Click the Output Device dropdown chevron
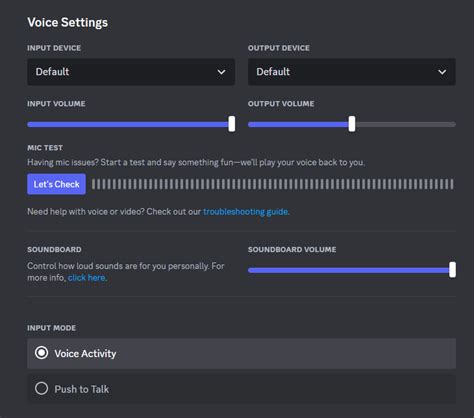This screenshot has height=418, width=474. tap(442, 72)
